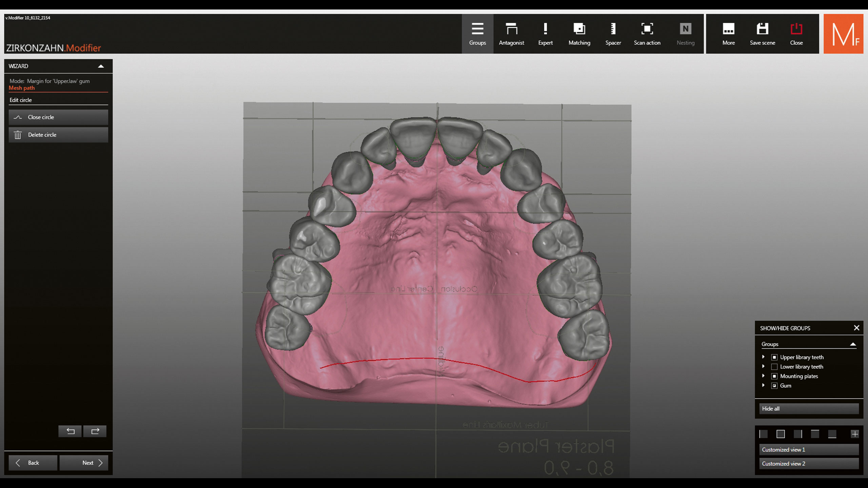This screenshot has height=488, width=868.
Task: Collapse the WIZARD panel
Action: pos(101,66)
